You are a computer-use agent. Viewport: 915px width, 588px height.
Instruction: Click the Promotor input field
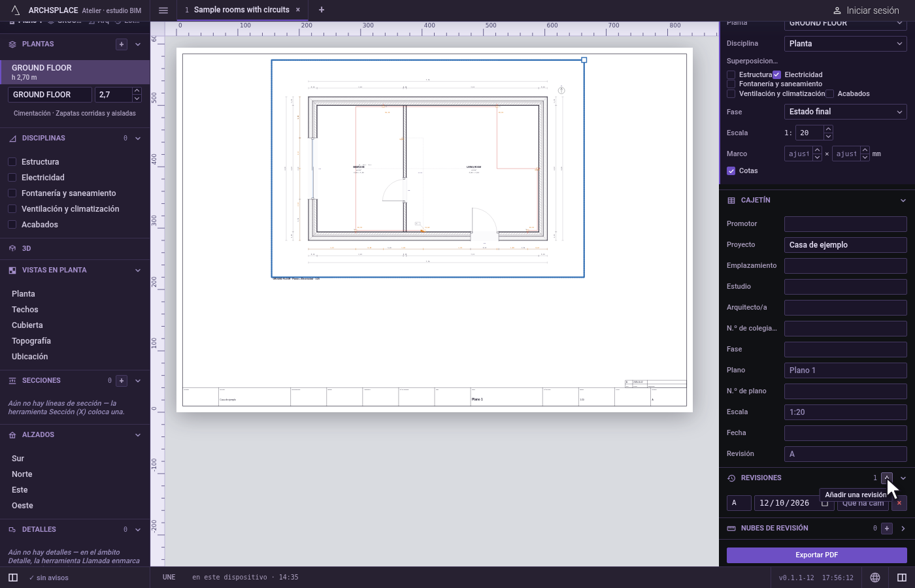point(846,224)
